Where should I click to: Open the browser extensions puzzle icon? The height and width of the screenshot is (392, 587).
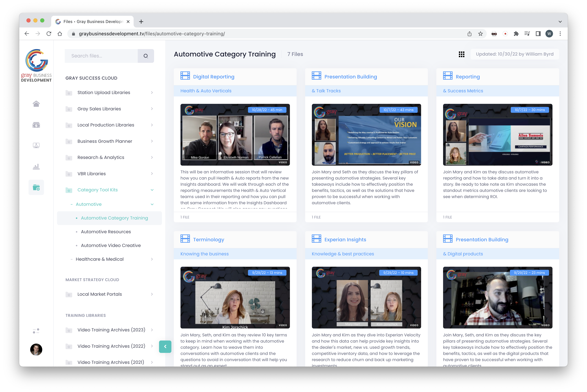(x=516, y=34)
